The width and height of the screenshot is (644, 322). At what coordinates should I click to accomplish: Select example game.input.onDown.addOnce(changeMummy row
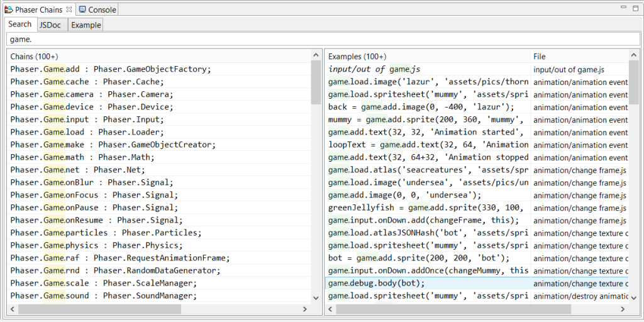click(477, 270)
